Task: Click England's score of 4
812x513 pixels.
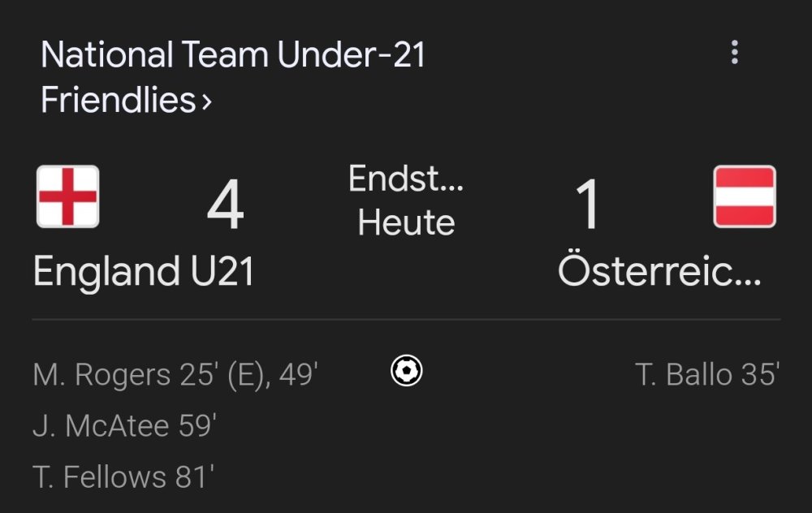Action: (x=225, y=206)
